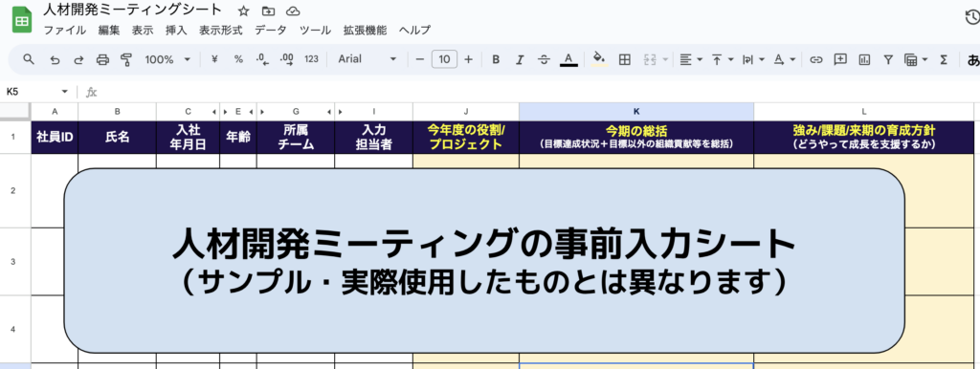Open the データ menu
The width and height of the screenshot is (980, 369).
271,30
